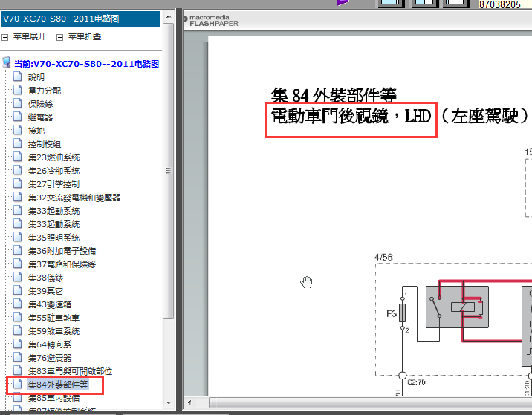Open the 集26冷卻系統 entry
The height and width of the screenshot is (415, 532).
[x=54, y=171]
